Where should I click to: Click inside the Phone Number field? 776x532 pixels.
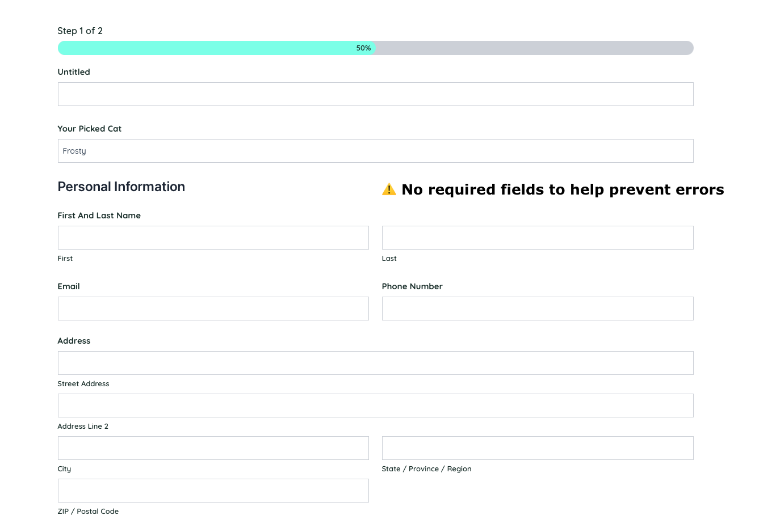[x=538, y=308]
